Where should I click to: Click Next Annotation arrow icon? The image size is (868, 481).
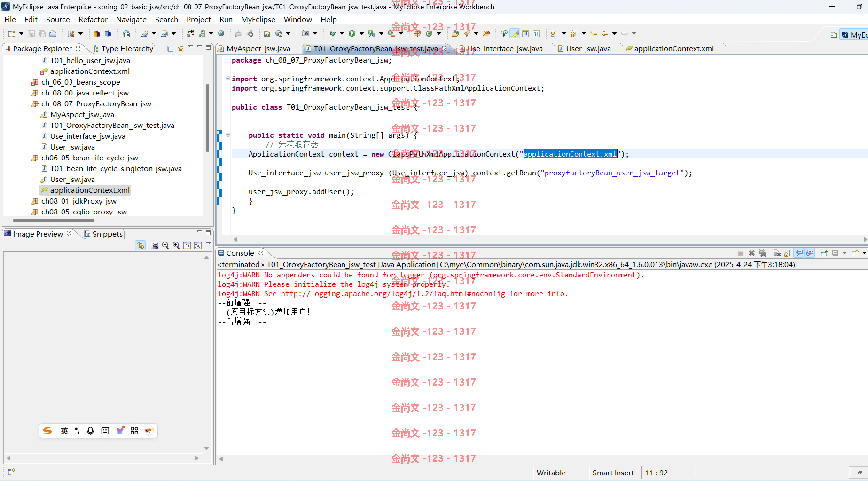(554, 33)
